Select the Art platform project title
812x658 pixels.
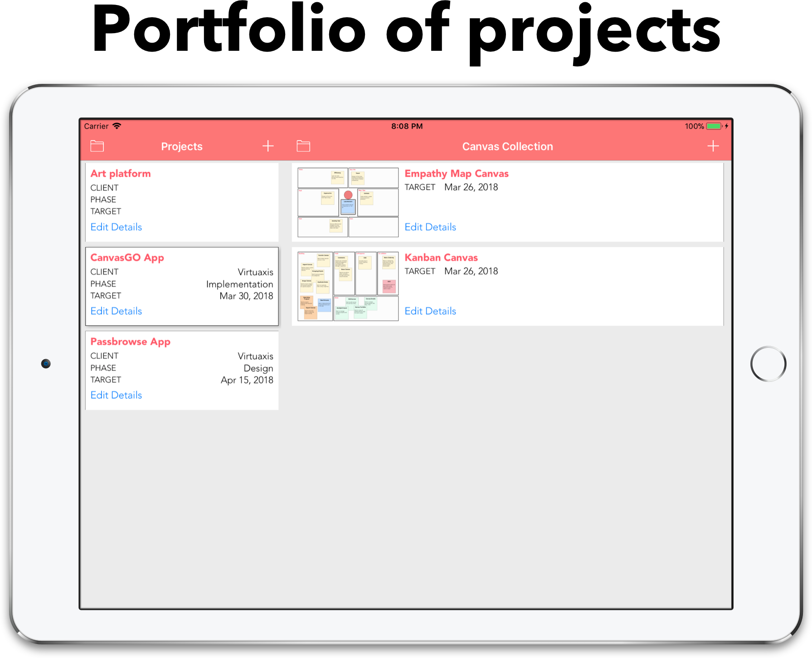(121, 173)
